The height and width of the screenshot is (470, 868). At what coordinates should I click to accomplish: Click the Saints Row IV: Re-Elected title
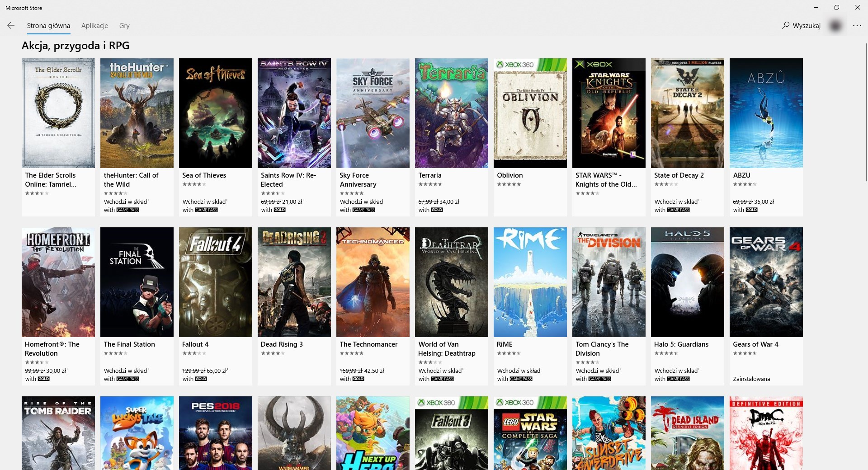288,179
